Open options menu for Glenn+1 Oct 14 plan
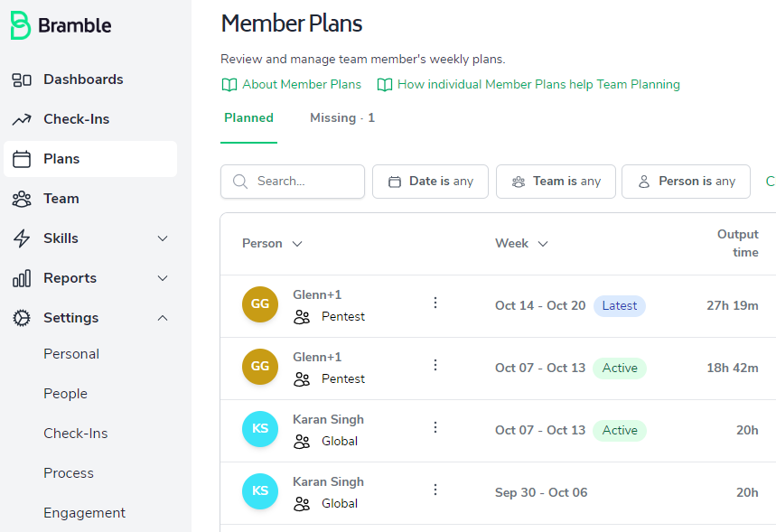The height and width of the screenshot is (532, 776). click(x=435, y=303)
